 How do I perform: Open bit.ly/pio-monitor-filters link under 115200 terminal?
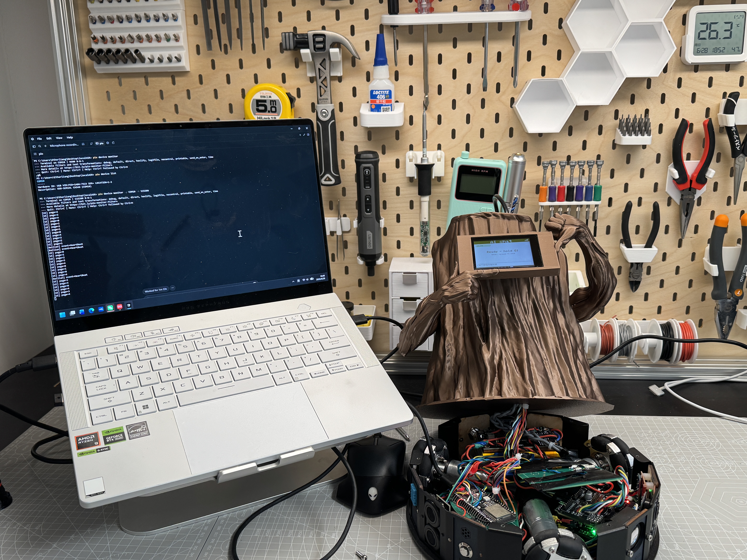(94, 203)
